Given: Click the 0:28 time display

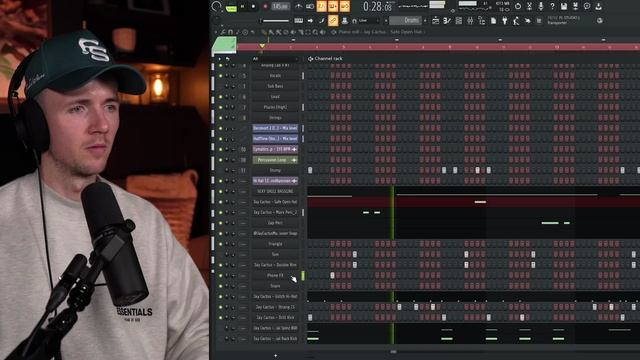Looking at the screenshot, I should coord(378,6).
